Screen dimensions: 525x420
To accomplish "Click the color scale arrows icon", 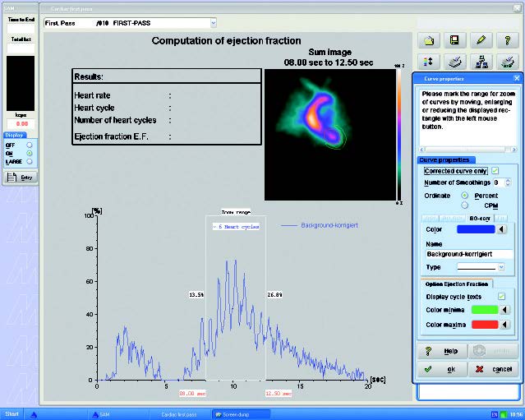I will point(430,61).
